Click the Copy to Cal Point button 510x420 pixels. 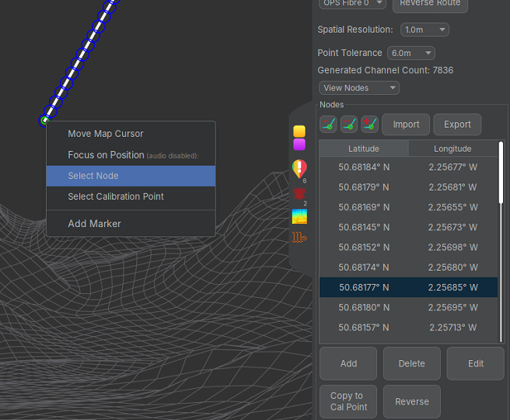348,401
